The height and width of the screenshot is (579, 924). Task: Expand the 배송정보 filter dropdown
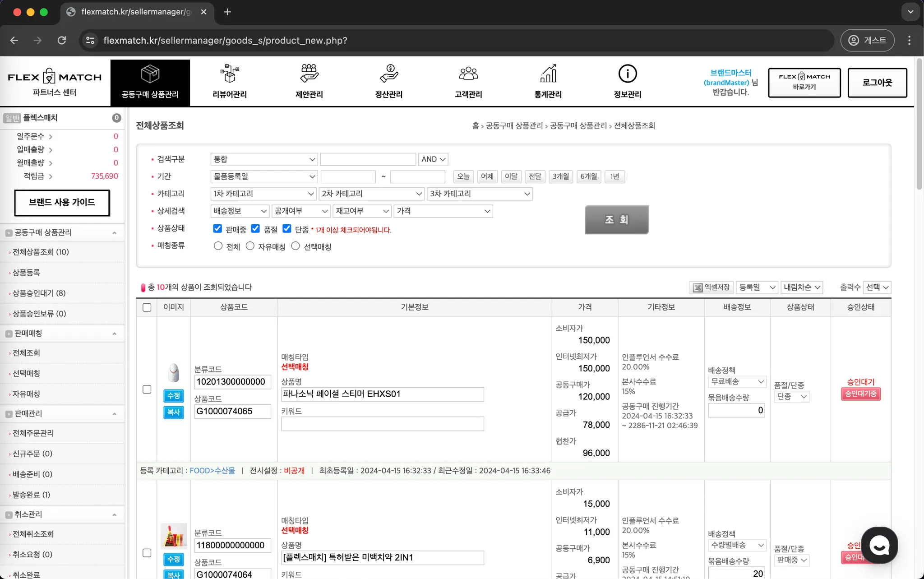240,211
